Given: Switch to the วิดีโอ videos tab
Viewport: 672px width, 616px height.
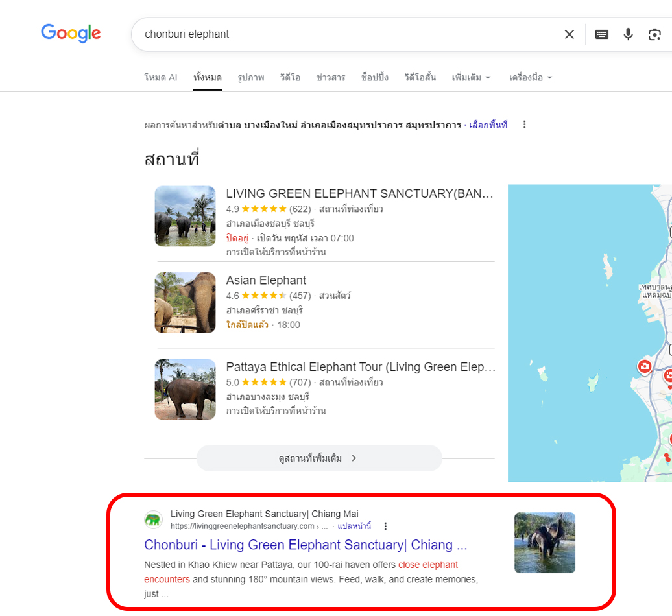Looking at the screenshot, I should pyautogui.click(x=290, y=78).
